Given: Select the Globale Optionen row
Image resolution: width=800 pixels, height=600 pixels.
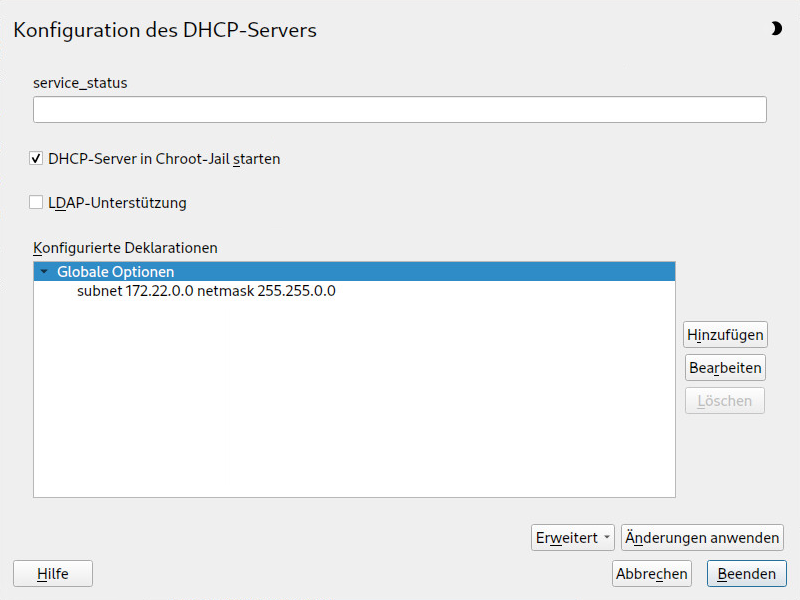Looking at the screenshot, I should (355, 271).
